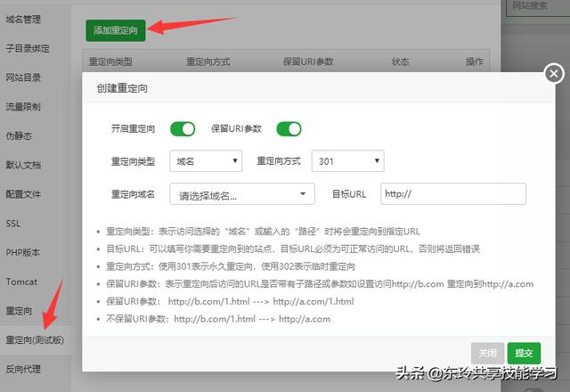Screen dimensions: 570x392
Task: Open the 重定向类型 dropdown showing 域名
Action: click(x=206, y=160)
